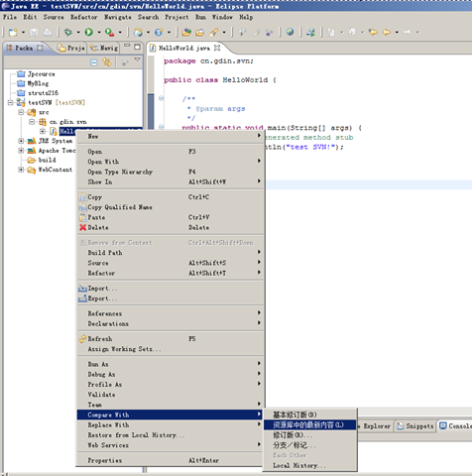Screen dimensions: 472x476
Task: Select the build folder in tree
Action: pyautogui.click(x=42, y=161)
